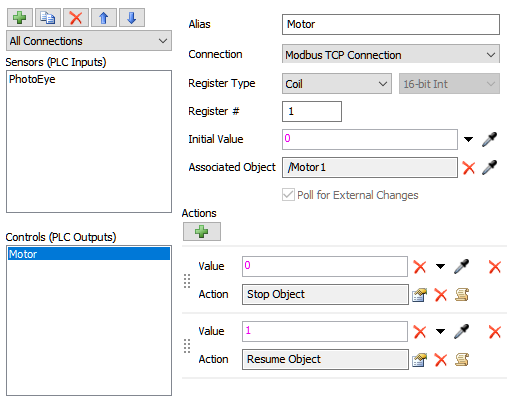The image size is (514, 398).
Task: Delete selected variable using red X toolbar icon
Action: (76, 18)
